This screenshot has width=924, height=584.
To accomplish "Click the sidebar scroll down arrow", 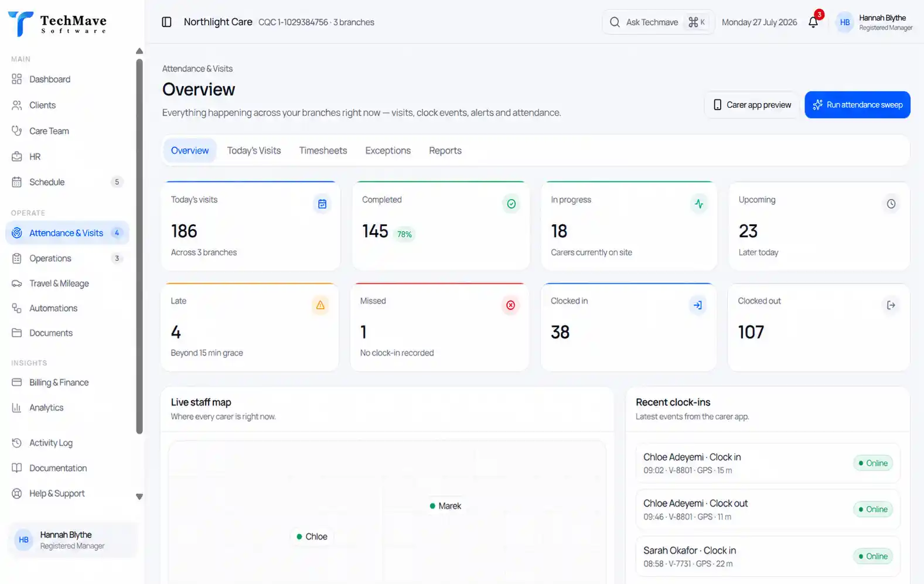I will click(x=139, y=497).
